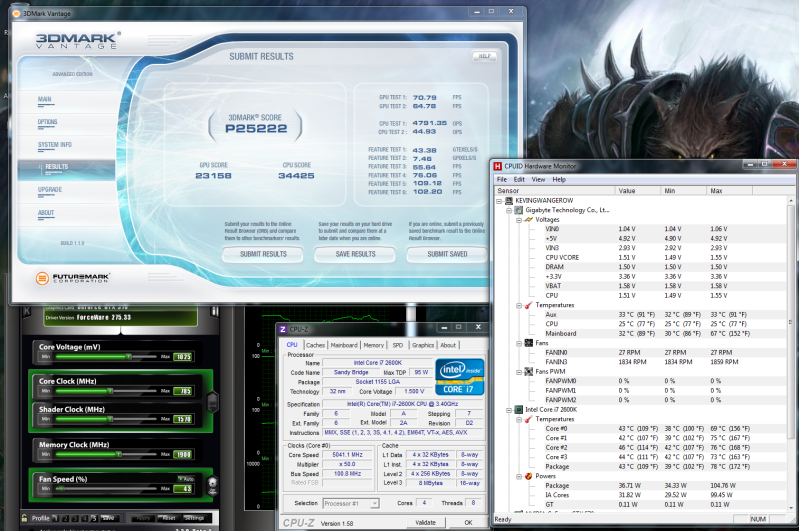Click the Voltages lightning icon in tree
The image size is (799, 531).
(x=528, y=220)
